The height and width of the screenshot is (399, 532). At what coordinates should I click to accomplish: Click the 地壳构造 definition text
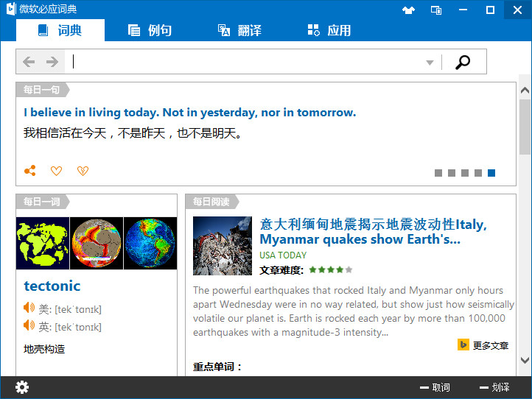(x=44, y=349)
